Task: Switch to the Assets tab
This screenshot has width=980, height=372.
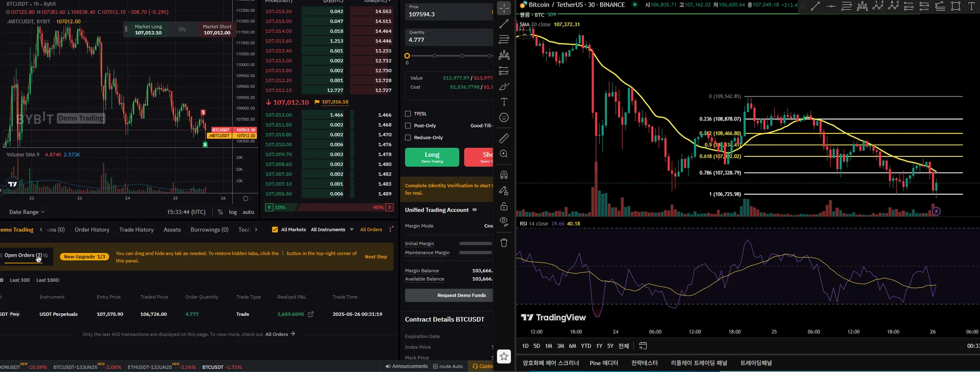Action: pos(172,230)
